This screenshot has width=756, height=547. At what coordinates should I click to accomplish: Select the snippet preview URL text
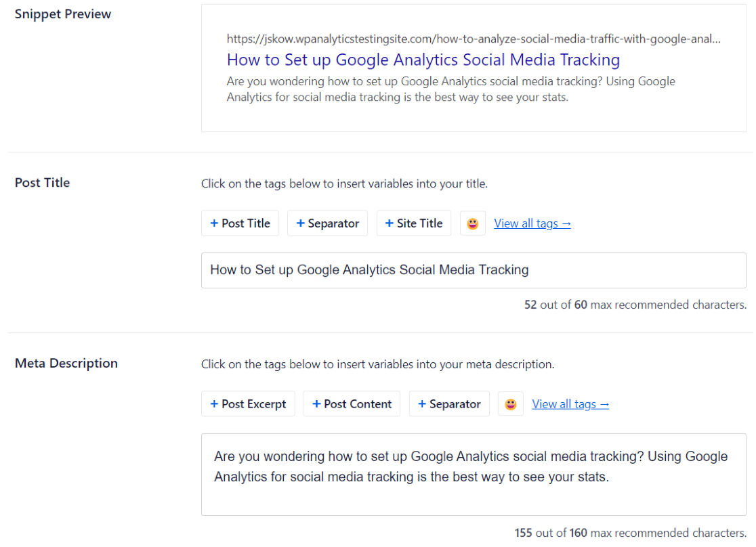tap(473, 39)
